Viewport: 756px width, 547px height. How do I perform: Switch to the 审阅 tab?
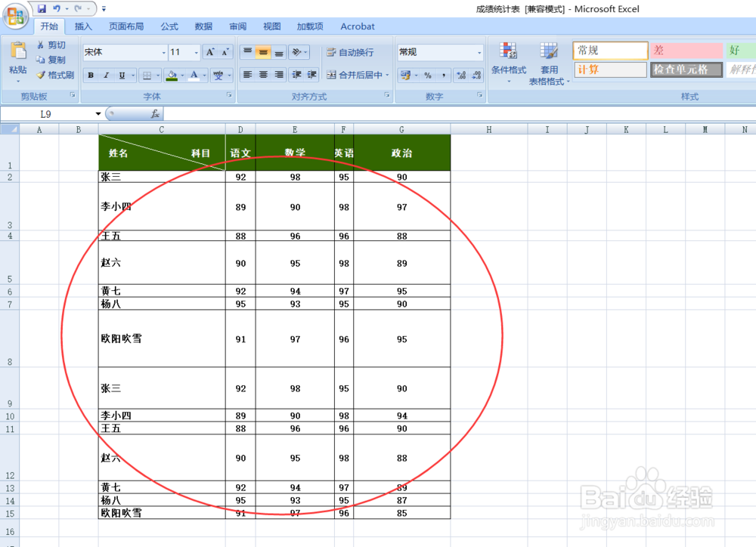click(x=237, y=26)
